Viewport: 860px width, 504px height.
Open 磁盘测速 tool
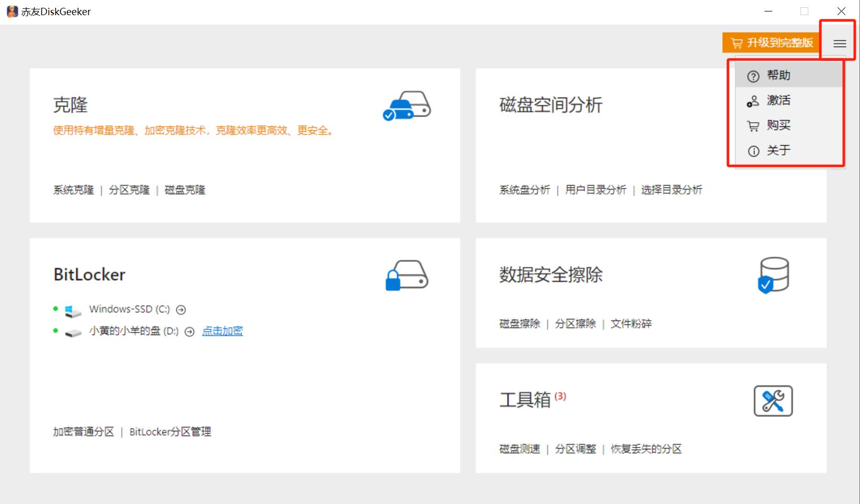(x=520, y=449)
